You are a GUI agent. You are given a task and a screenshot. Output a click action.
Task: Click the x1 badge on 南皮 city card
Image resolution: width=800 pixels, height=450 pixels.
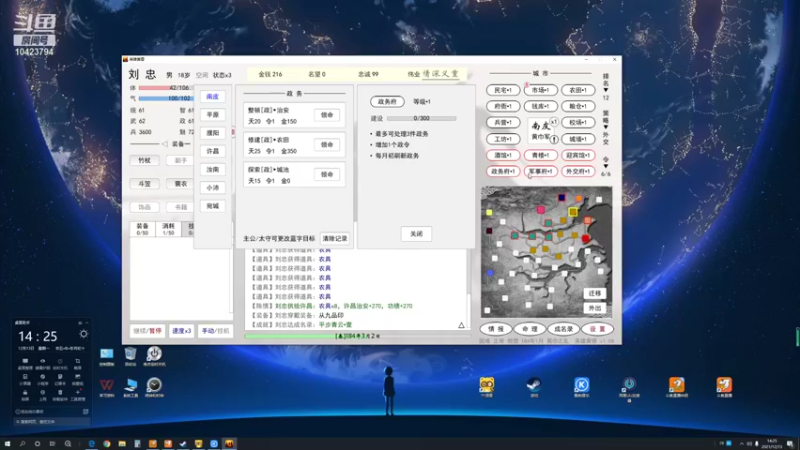554,121
